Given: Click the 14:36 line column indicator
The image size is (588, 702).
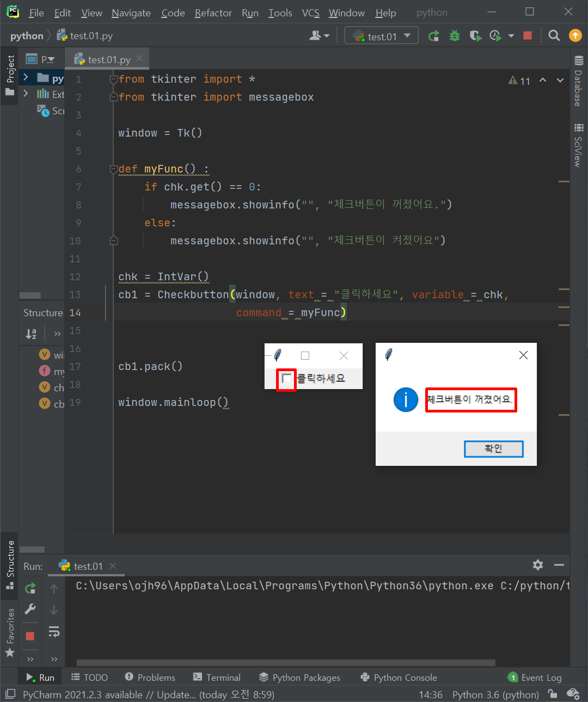Looking at the screenshot, I should click(431, 695).
